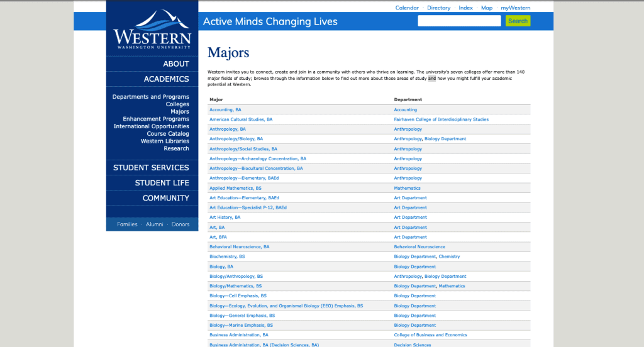Viewport: 644px width, 347px height.
Task: Open Course Catalog in sidebar
Action: click(x=168, y=134)
